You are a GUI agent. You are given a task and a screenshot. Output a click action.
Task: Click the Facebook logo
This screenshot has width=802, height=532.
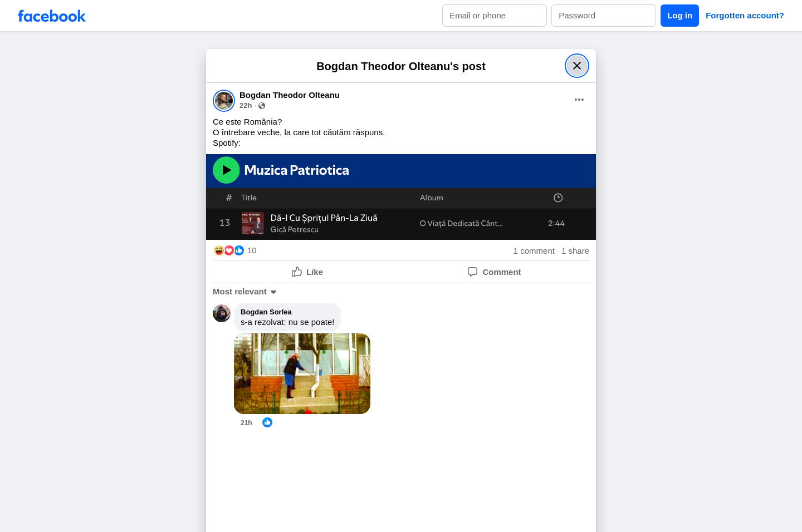click(52, 16)
